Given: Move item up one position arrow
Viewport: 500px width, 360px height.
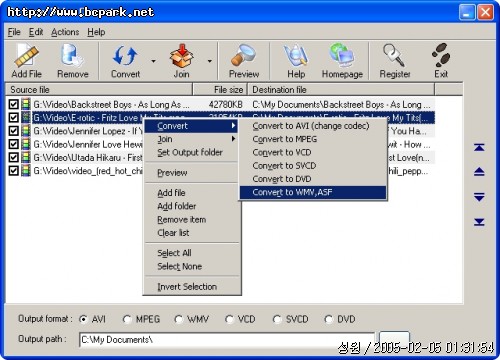Looking at the screenshot, I should point(479,172).
